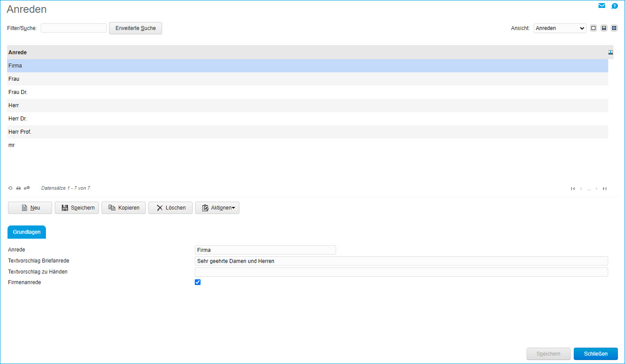Click the Kopieren button
The image size is (625, 364).
pos(124,208)
